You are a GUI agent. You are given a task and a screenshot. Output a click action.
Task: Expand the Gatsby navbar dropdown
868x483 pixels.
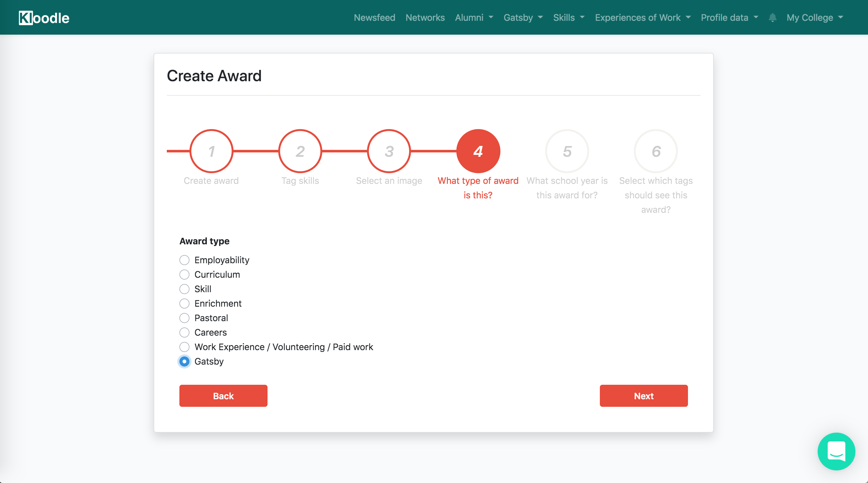click(523, 18)
